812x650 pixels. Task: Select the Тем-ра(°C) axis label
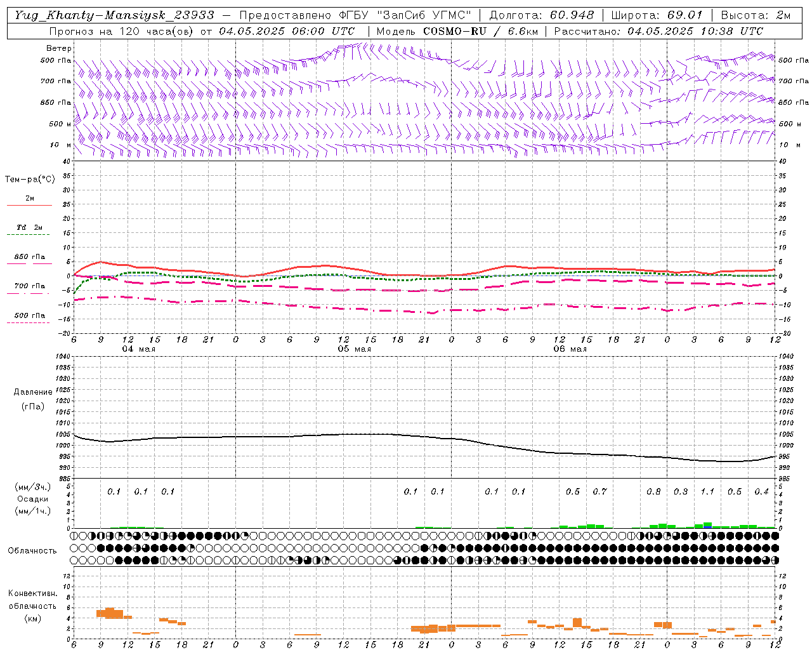tap(30, 180)
